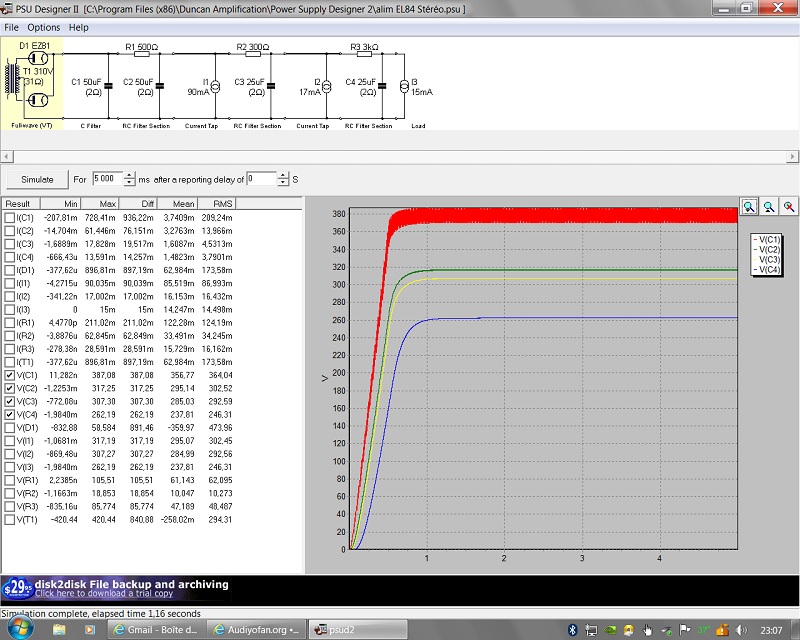The image size is (800, 640).
Task: Click the network computer tray icon
Action: (x=591, y=630)
